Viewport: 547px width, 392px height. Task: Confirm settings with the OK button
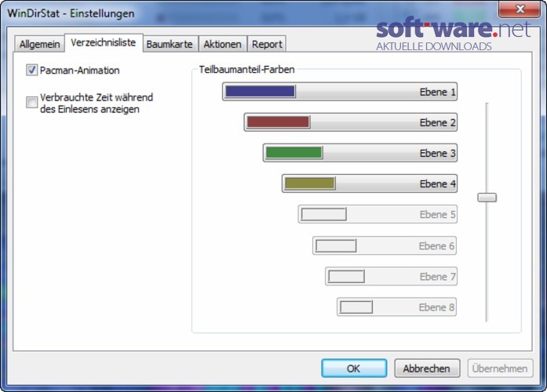tap(354, 368)
